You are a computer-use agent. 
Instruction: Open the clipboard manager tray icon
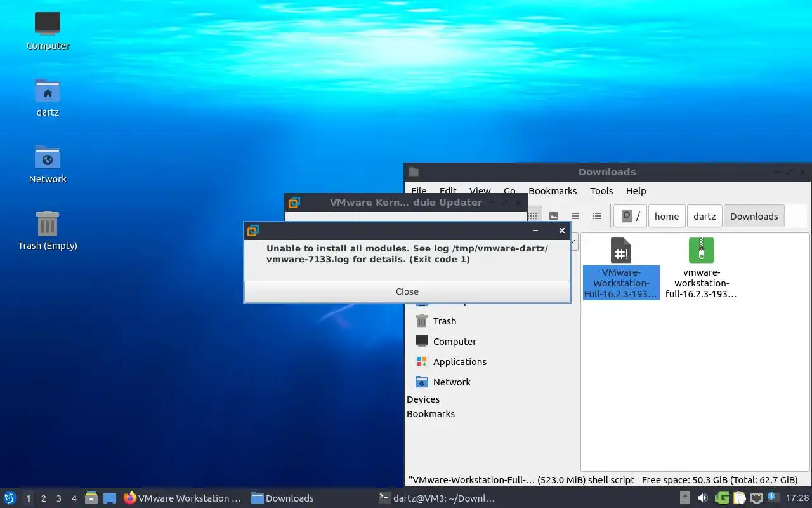click(x=739, y=498)
